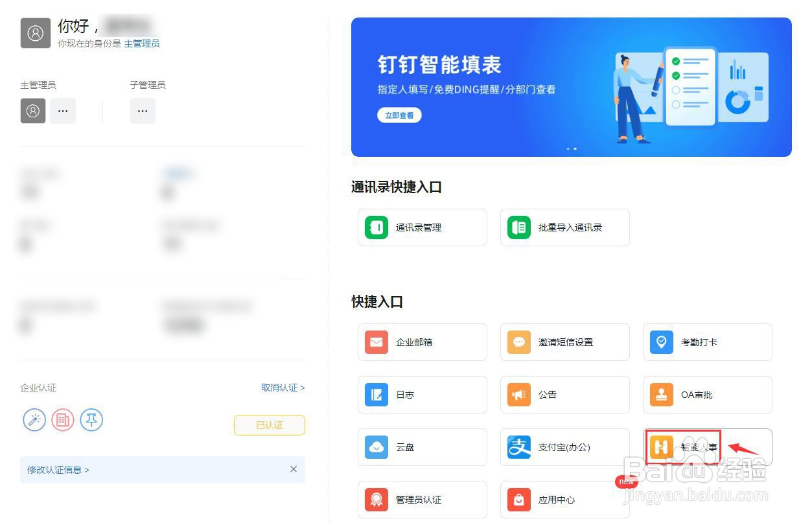Click the 立即查看 button on the banner
The width and height of the screenshot is (812, 523).
[399, 115]
